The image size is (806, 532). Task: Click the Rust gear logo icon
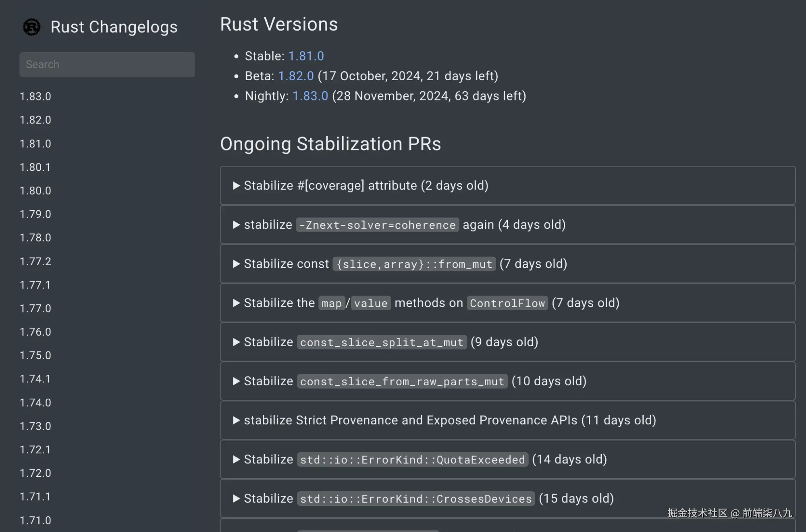click(x=31, y=27)
